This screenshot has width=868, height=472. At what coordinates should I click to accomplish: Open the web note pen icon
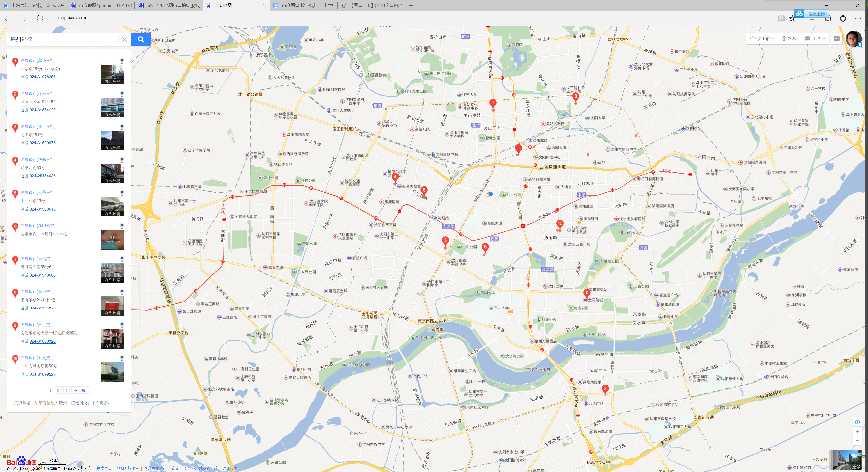(x=828, y=18)
